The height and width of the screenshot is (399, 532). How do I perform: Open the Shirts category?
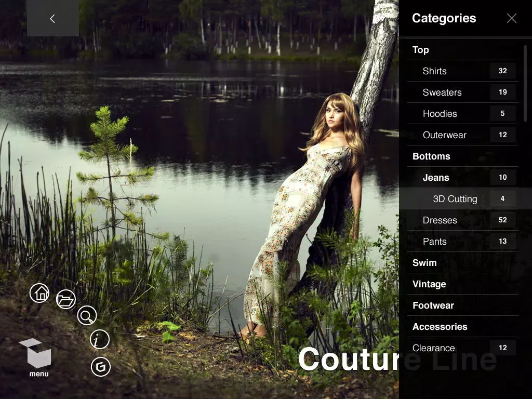(463, 71)
